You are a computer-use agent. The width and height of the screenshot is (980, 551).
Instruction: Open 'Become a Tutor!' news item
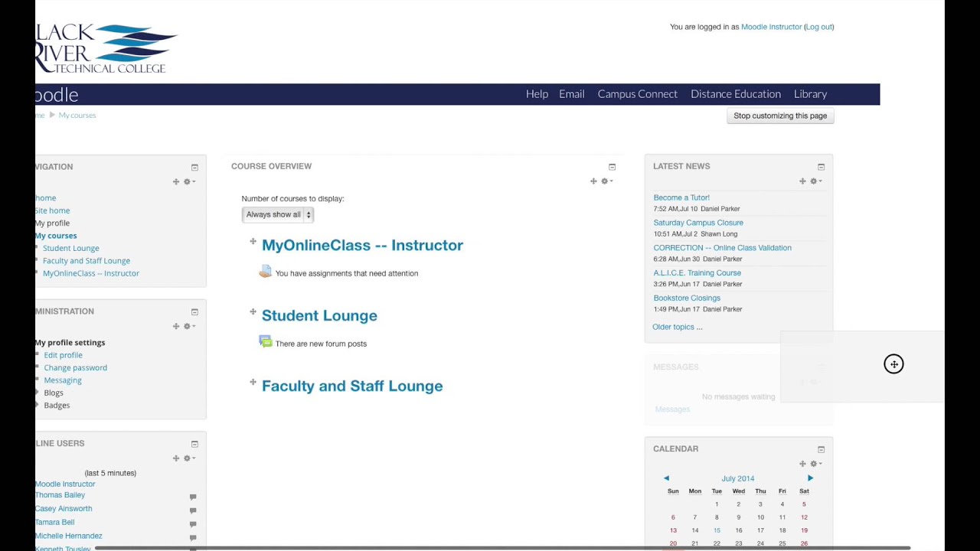(x=681, y=197)
